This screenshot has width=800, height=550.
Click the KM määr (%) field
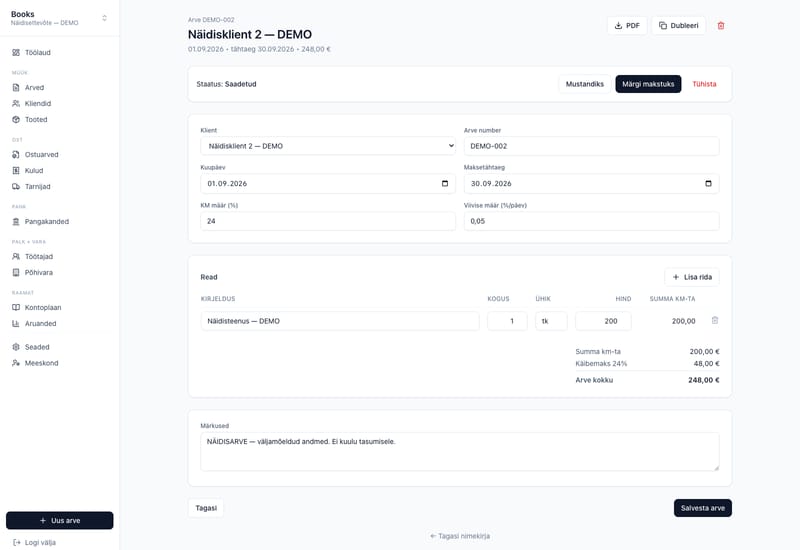[328, 221]
